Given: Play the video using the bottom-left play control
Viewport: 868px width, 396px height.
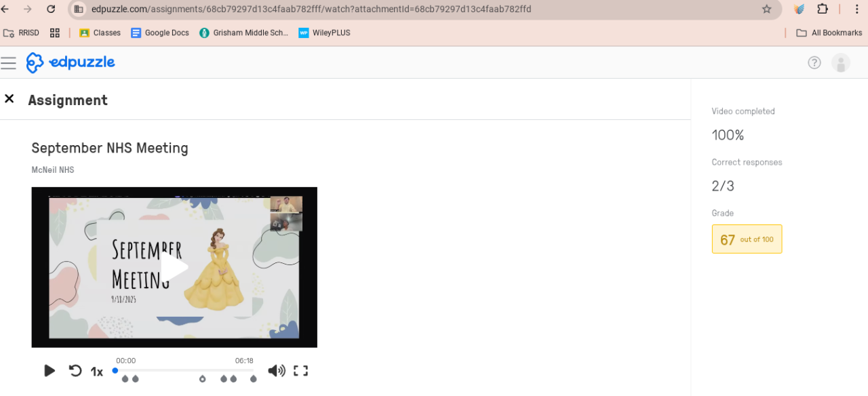Looking at the screenshot, I should tap(50, 371).
